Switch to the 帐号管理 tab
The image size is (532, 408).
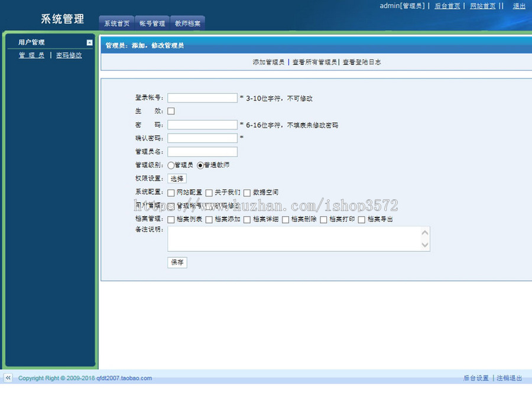pos(151,24)
